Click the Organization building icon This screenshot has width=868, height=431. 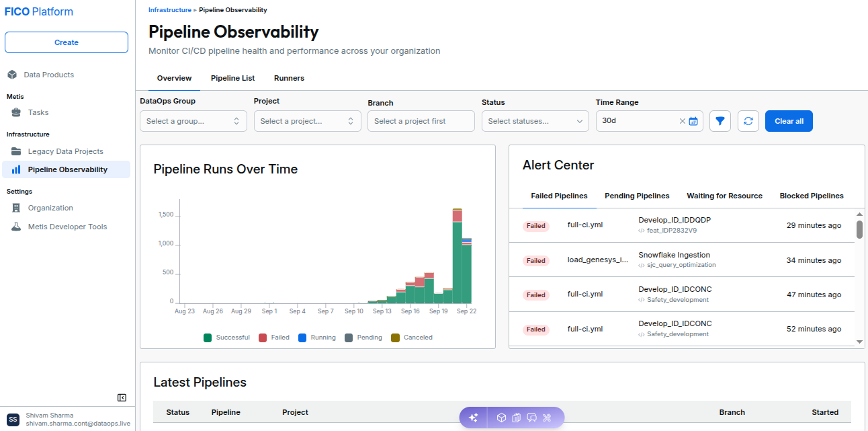tap(16, 208)
